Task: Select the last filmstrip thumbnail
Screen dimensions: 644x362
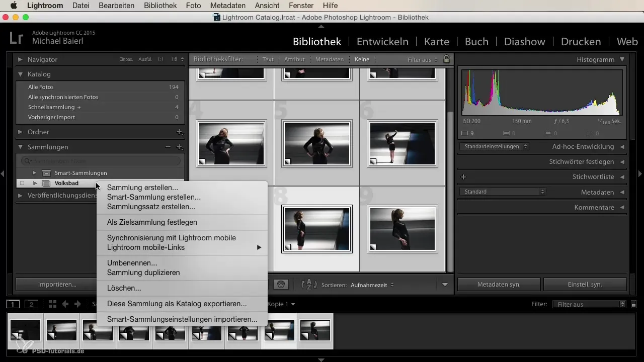Action: 315,330
